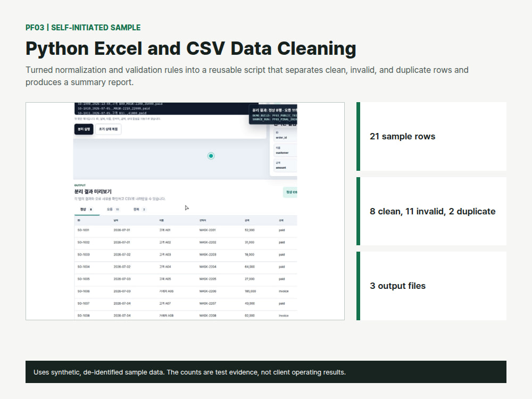Click cell 'MASK-2208' in contact column
This screenshot has height=399, width=532.
pos(207,315)
